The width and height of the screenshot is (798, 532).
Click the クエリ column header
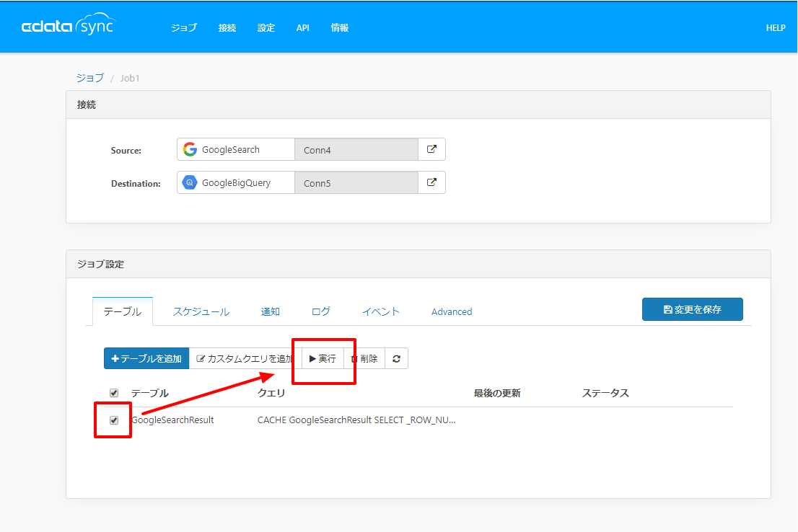[271, 393]
